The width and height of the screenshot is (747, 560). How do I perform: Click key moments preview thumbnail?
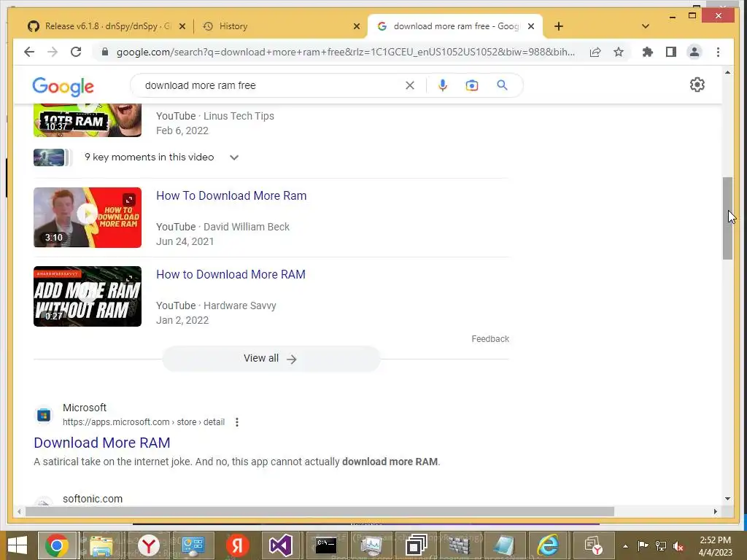coord(49,157)
